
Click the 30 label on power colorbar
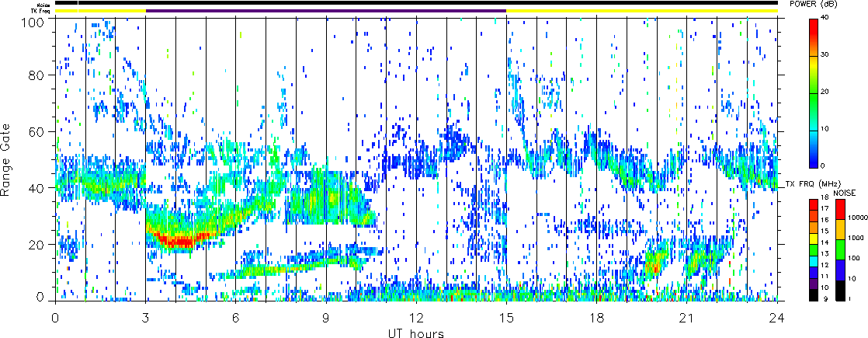click(826, 55)
